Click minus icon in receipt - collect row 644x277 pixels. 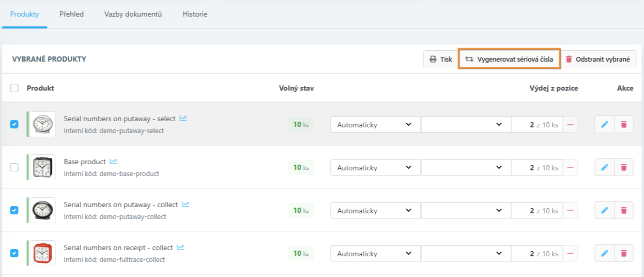pos(571,254)
